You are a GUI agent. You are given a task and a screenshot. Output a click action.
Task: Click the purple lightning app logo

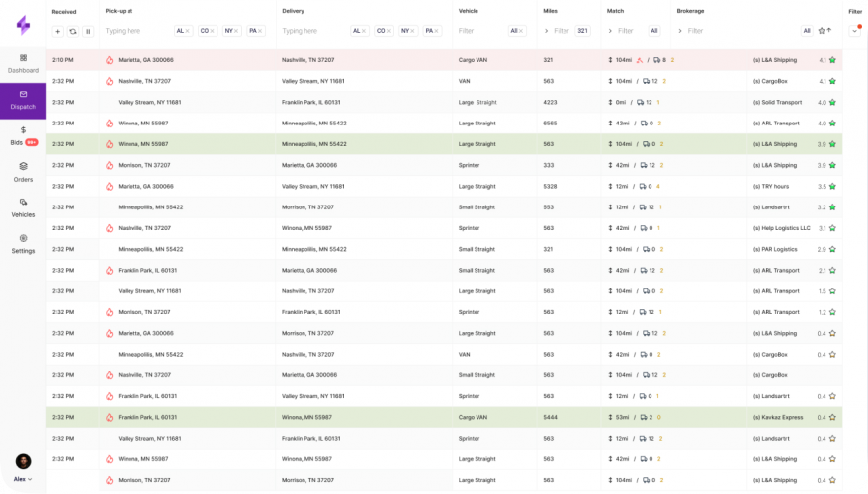click(23, 25)
